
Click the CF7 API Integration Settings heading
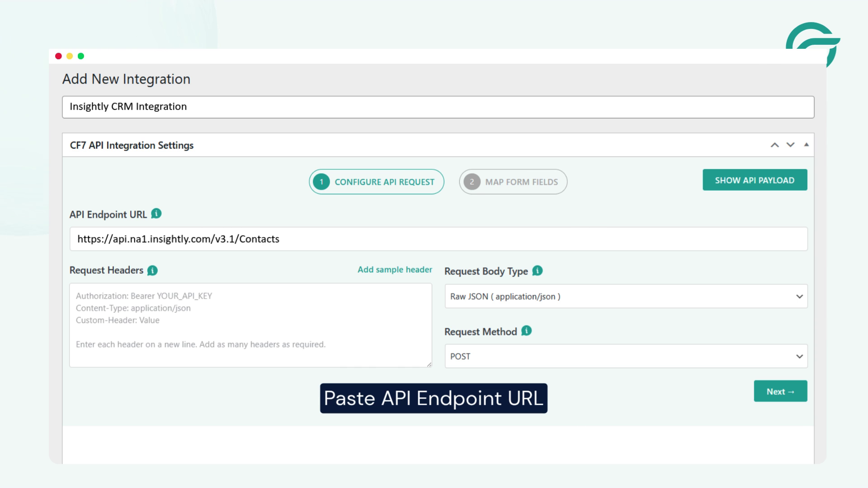point(132,145)
